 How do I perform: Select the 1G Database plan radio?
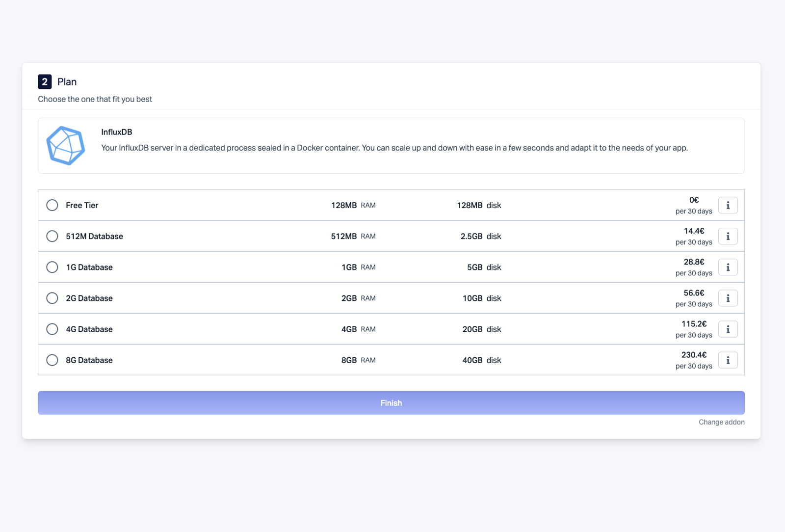(x=52, y=267)
